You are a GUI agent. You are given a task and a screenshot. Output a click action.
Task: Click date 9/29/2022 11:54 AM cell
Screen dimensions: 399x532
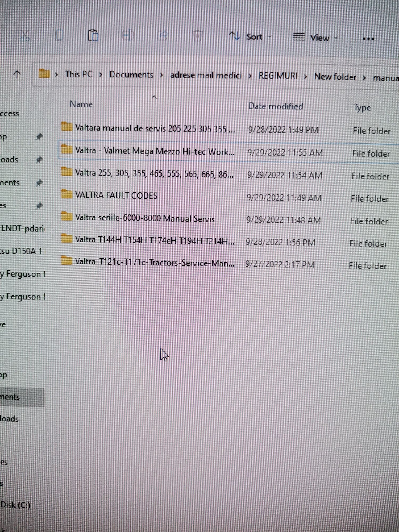click(x=285, y=175)
